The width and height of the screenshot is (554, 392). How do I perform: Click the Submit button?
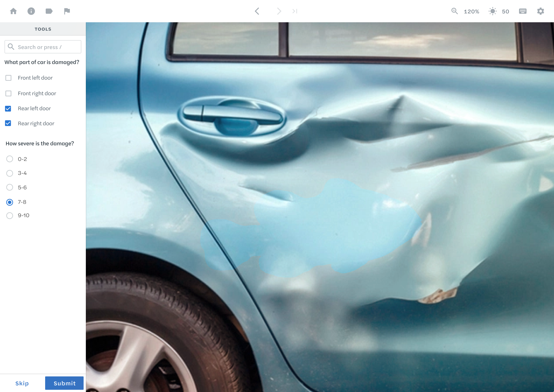coord(65,383)
